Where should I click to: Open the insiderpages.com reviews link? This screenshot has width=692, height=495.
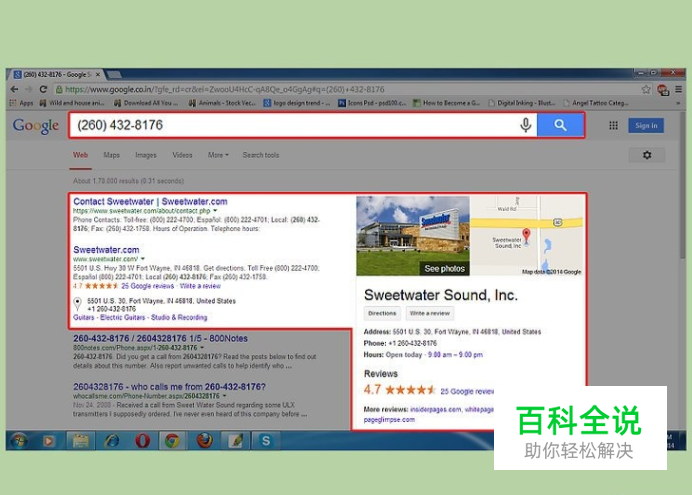(x=436, y=409)
